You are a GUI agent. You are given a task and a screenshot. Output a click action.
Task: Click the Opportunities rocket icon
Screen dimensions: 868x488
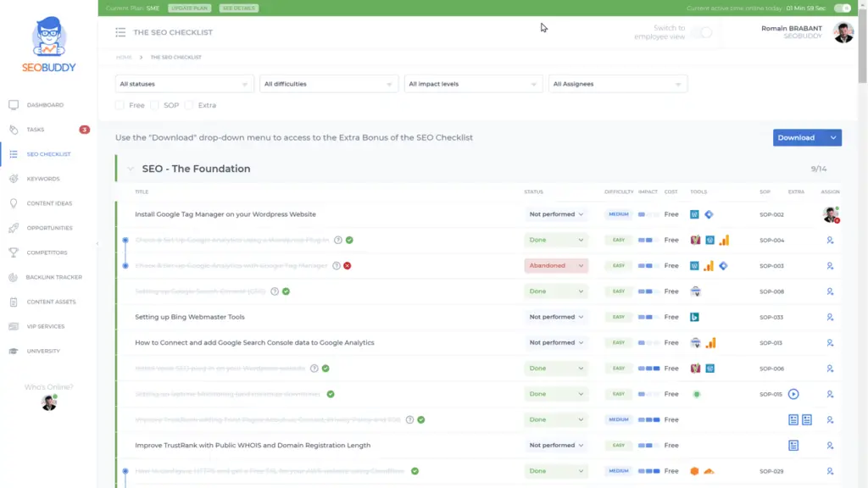click(14, 228)
